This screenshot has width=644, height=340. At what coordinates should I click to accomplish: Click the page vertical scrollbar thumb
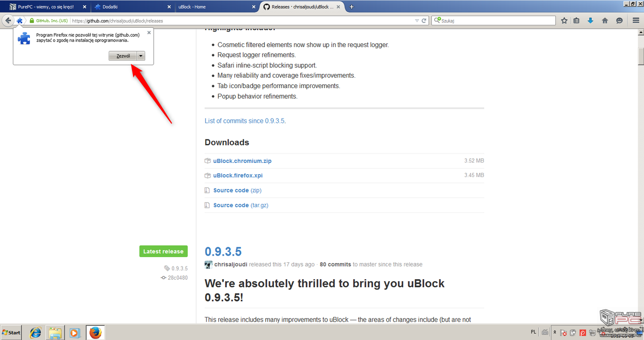(x=641, y=57)
